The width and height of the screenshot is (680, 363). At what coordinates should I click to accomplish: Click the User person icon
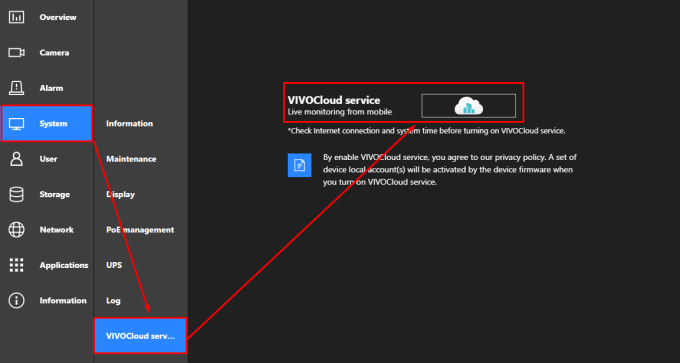pyautogui.click(x=16, y=159)
